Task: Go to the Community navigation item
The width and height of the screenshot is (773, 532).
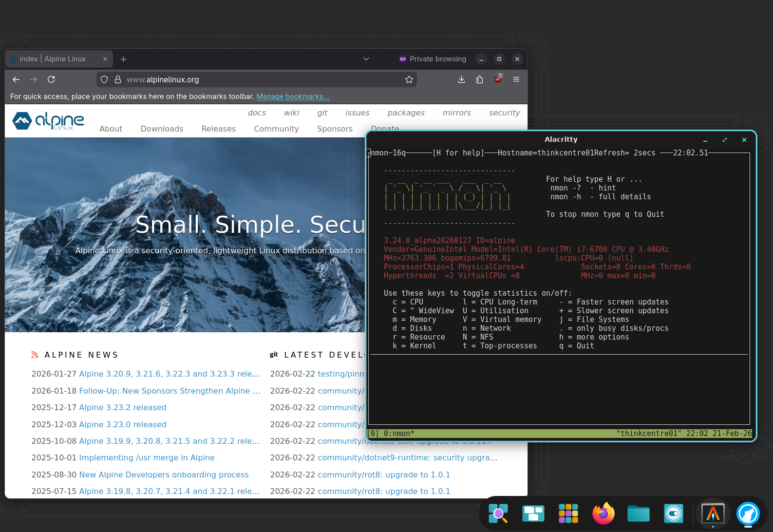Action: coord(276,129)
